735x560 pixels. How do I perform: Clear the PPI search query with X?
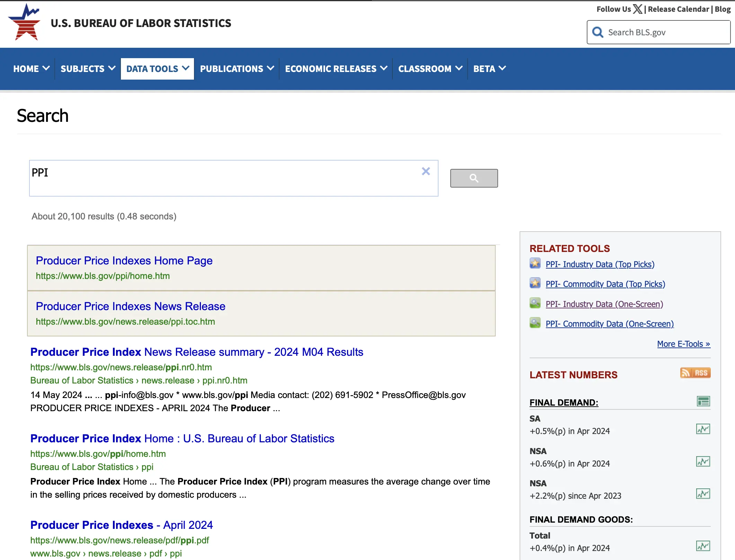426,171
